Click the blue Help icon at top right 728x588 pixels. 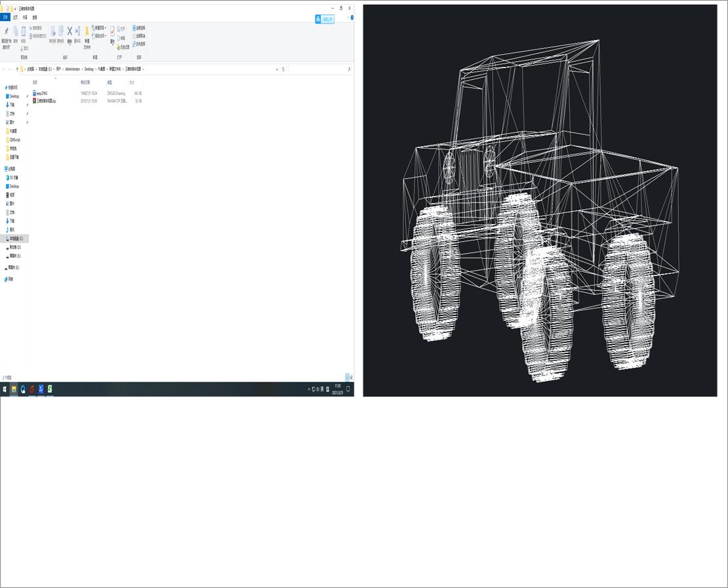coord(352,18)
